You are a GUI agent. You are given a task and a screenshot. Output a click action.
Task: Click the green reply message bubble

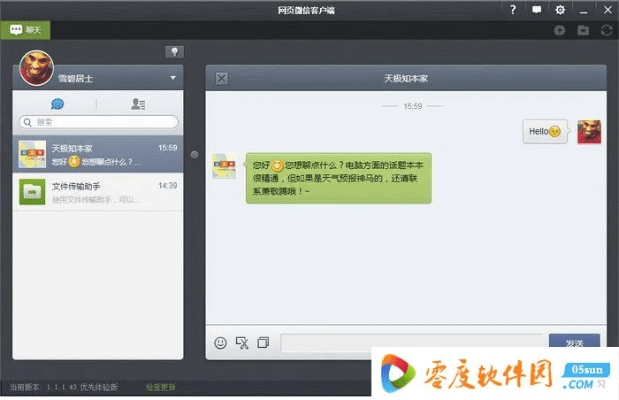pyautogui.click(x=338, y=178)
